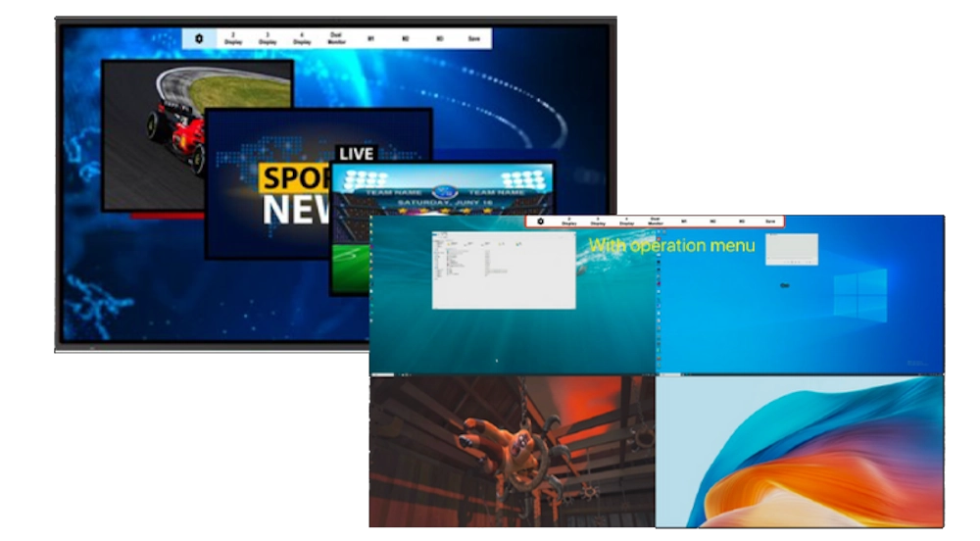Choose Dual Monitor in sports-screen menu

336,39
